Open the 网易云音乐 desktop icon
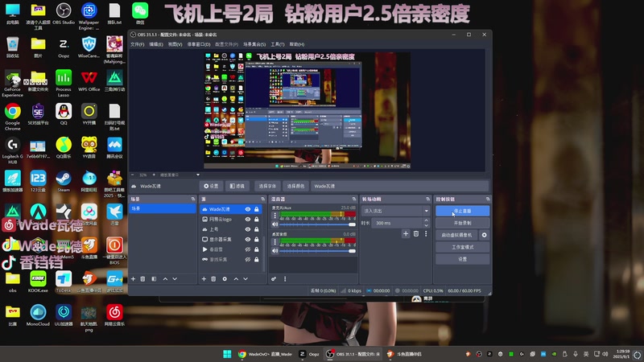The image size is (644, 362). tap(114, 315)
